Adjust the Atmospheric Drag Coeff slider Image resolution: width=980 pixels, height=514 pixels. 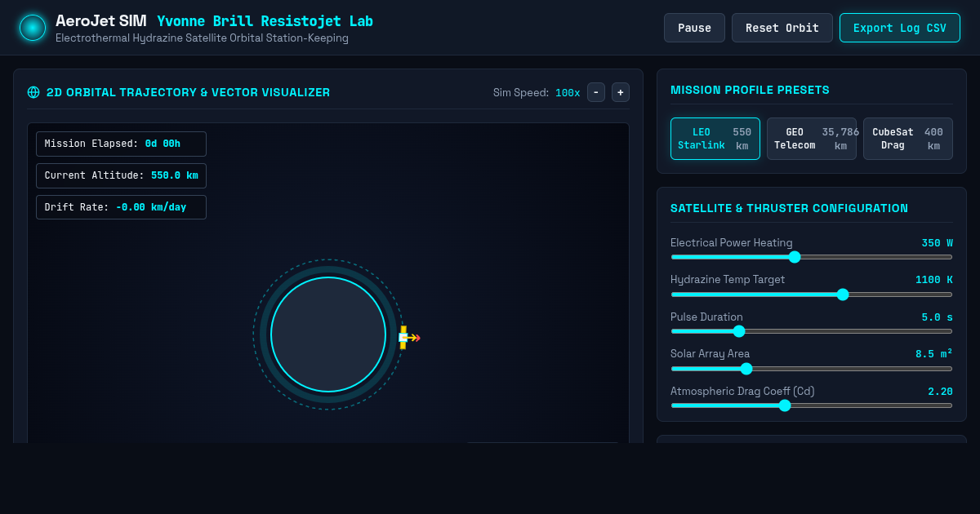tap(812, 405)
